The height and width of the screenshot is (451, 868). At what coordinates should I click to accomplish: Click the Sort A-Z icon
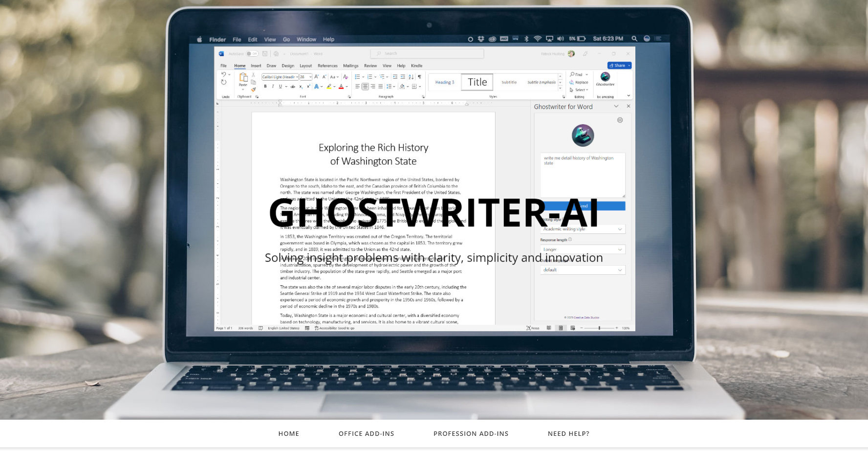tap(411, 77)
